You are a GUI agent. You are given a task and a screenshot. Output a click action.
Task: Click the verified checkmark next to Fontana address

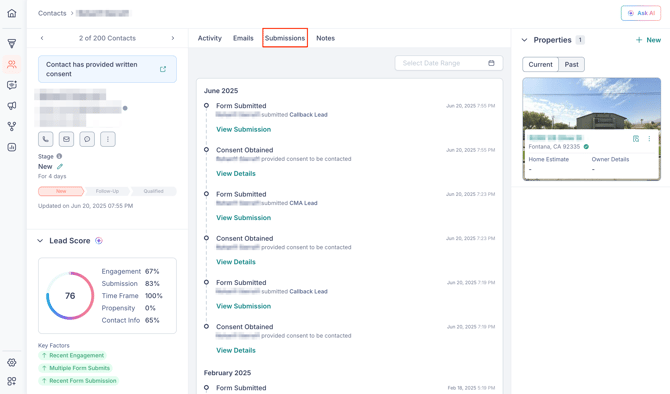coord(586,147)
